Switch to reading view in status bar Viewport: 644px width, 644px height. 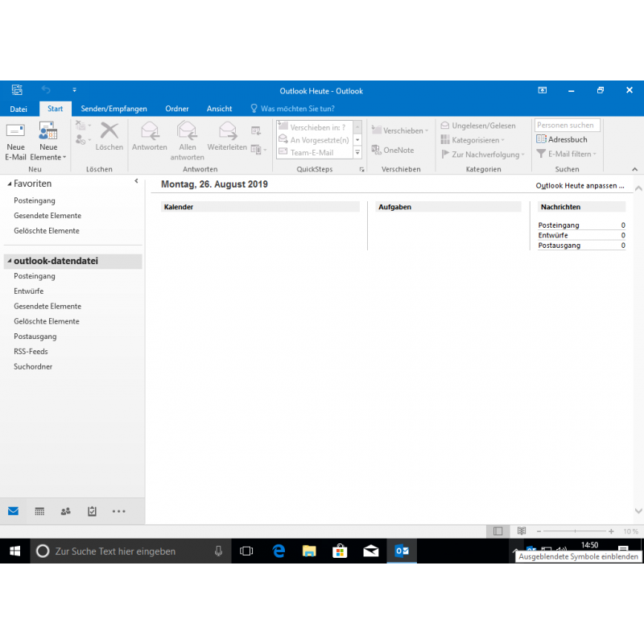tap(522, 531)
